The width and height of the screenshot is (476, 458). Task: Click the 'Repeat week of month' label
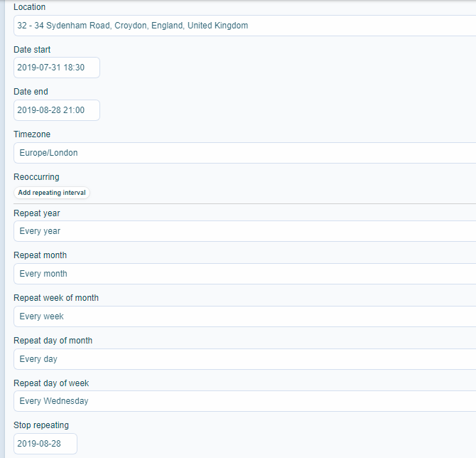click(x=56, y=298)
